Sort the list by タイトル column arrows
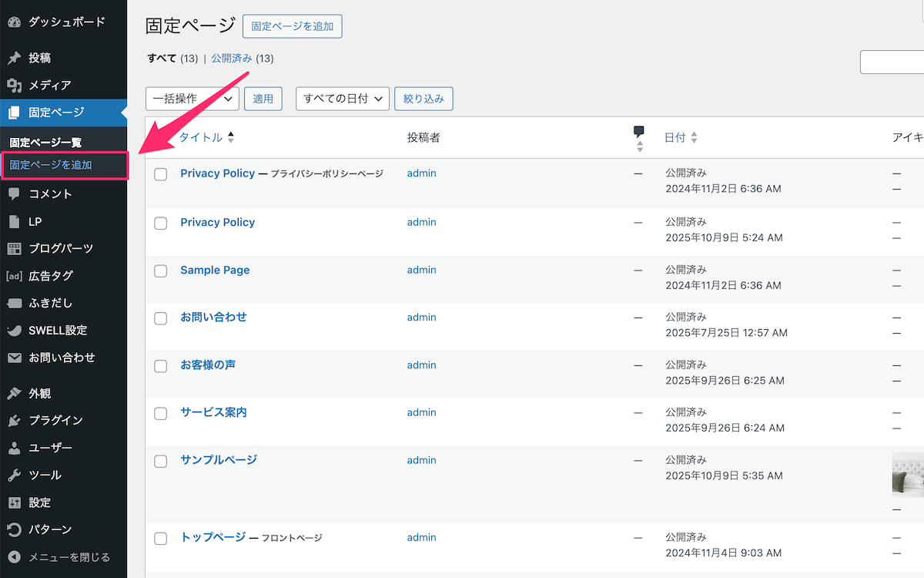Image resolution: width=924 pixels, height=578 pixels. (x=230, y=138)
